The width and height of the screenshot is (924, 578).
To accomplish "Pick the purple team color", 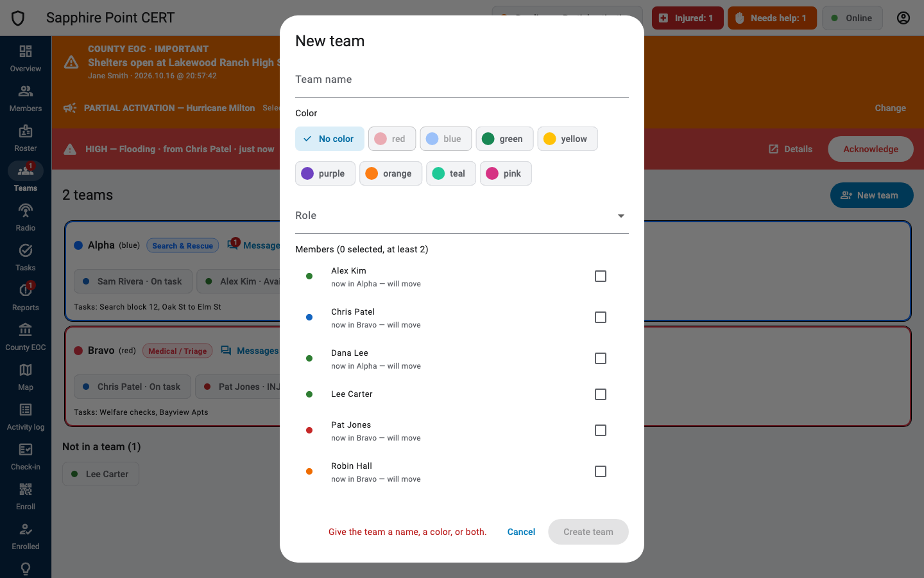I will 325,173.
